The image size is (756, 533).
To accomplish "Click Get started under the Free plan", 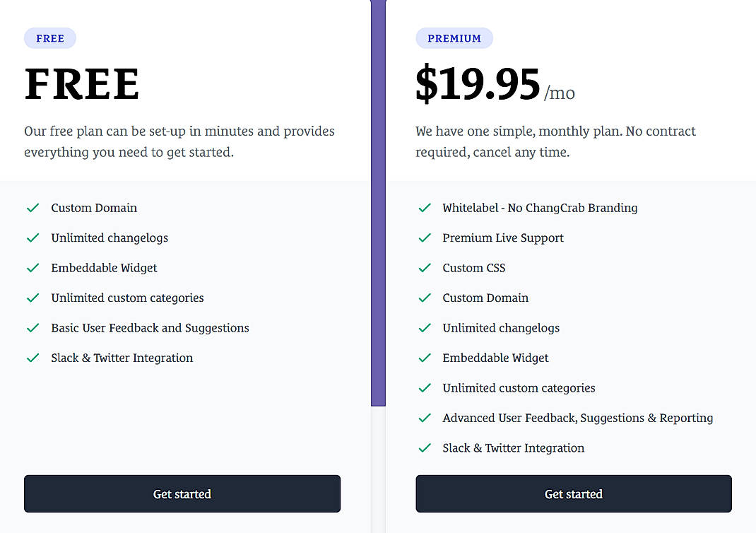I will click(182, 493).
